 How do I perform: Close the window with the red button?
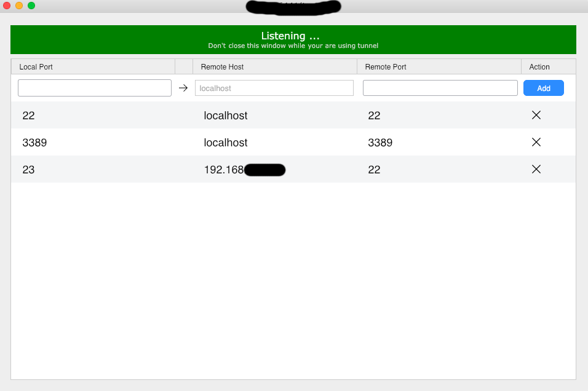[7, 6]
